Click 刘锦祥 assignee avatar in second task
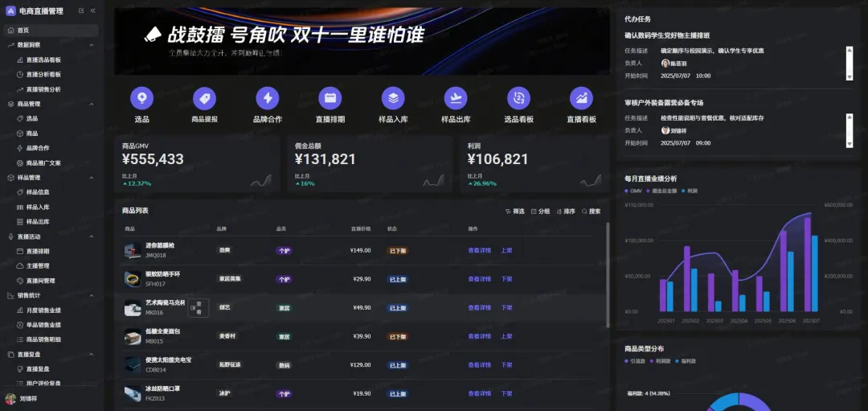The width and height of the screenshot is (868, 411). tap(665, 130)
